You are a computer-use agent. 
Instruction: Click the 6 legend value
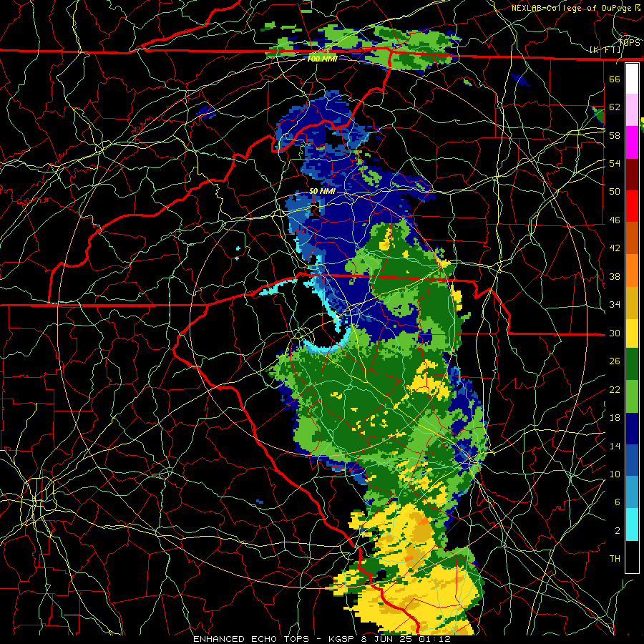(x=618, y=502)
